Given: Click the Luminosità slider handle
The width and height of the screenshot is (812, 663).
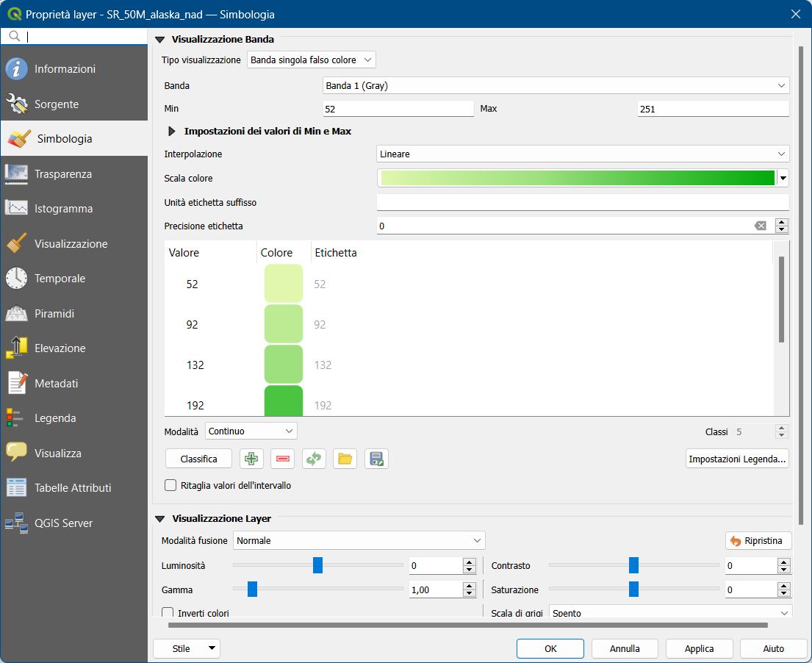Looking at the screenshot, I should coord(318,565).
